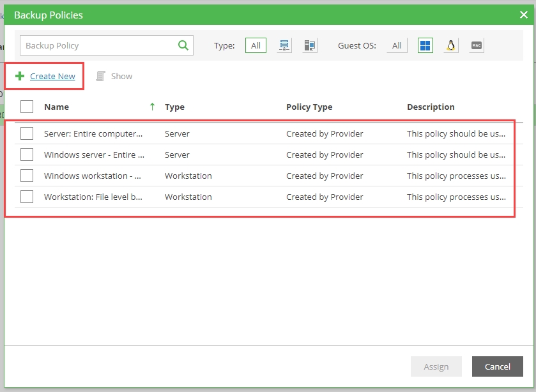536x392 pixels.
Task: Sort by Name column ascending arrow
Action: [152, 107]
